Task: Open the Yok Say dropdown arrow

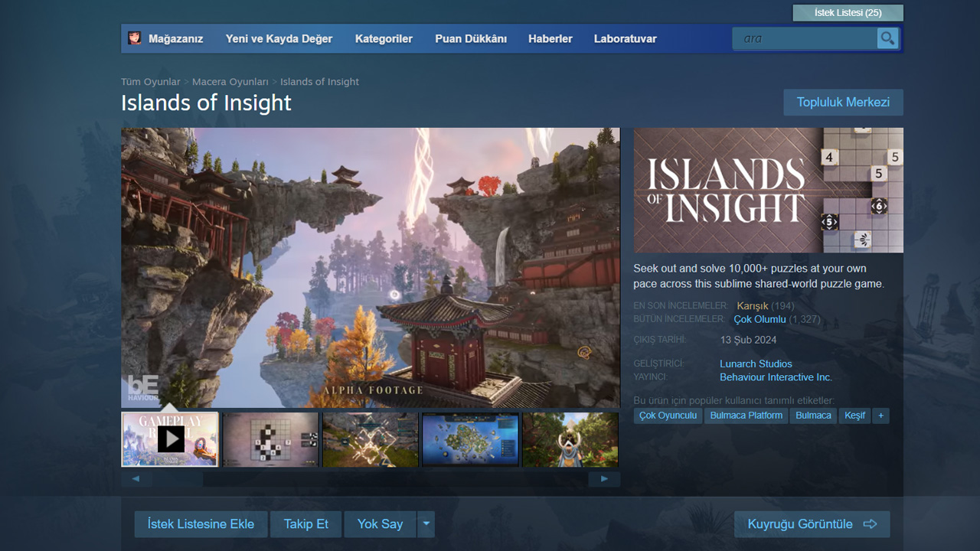Action: click(426, 524)
